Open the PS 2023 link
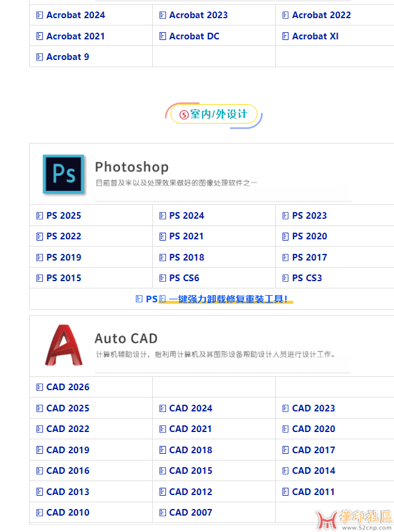 (309, 216)
